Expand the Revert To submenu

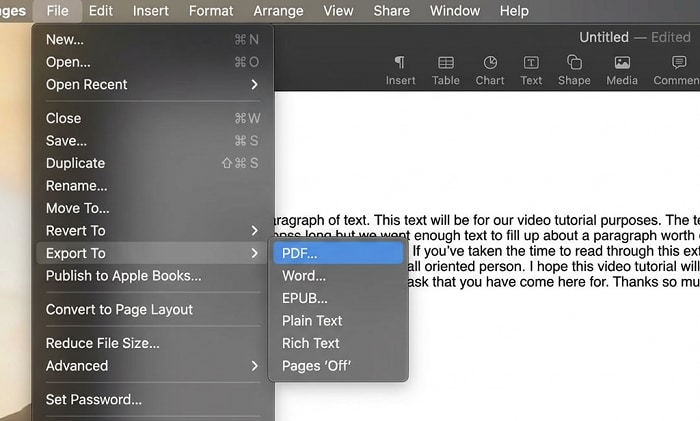click(152, 230)
